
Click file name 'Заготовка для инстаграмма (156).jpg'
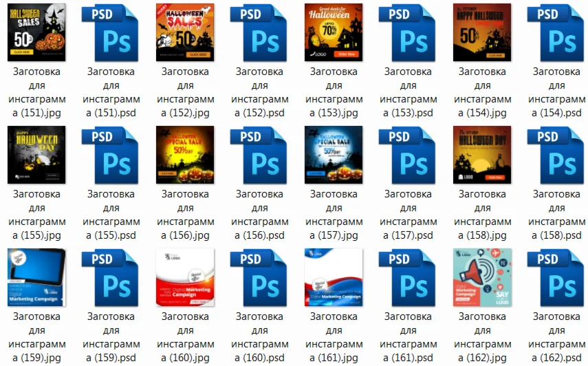click(185, 215)
